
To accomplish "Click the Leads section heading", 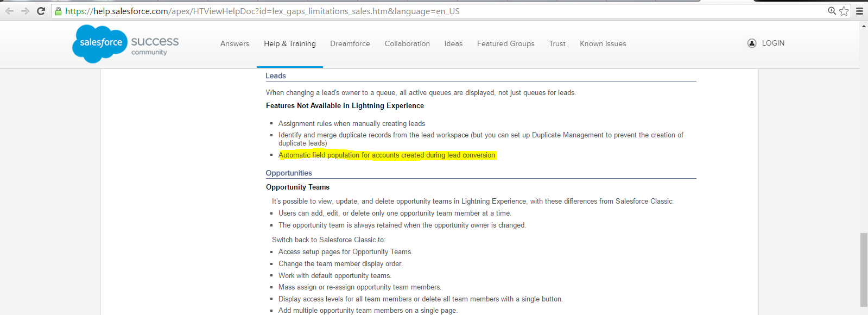I will (276, 75).
